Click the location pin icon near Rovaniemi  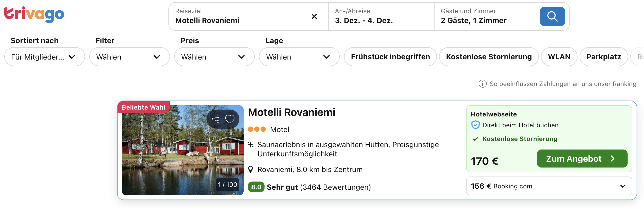tap(251, 169)
